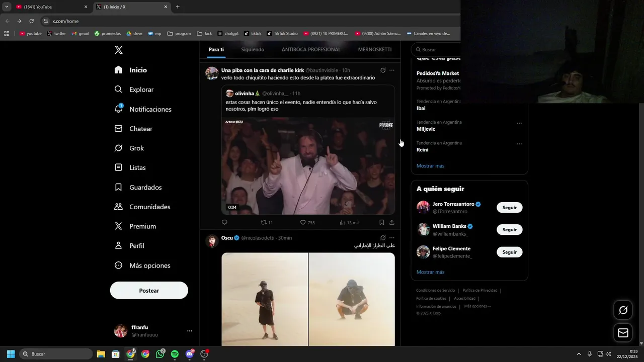Follow Jero Torresantoro
644x362 pixels.
pyautogui.click(x=510, y=208)
